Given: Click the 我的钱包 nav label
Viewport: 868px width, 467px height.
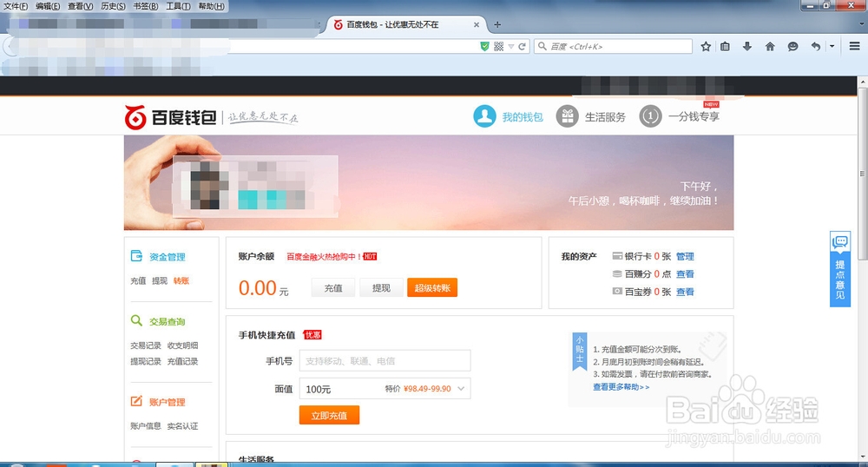Looking at the screenshot, I should tap(523, 116).
